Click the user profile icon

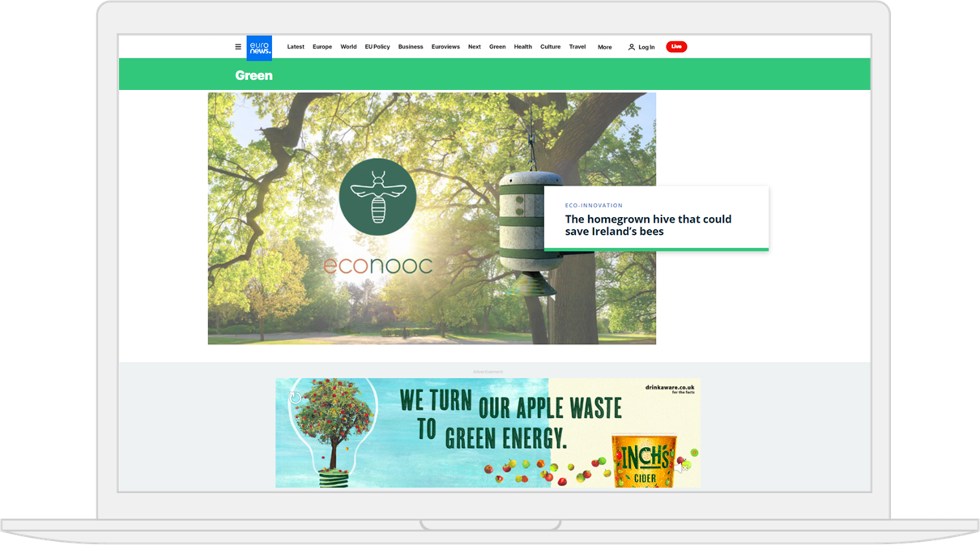(631, 47)
